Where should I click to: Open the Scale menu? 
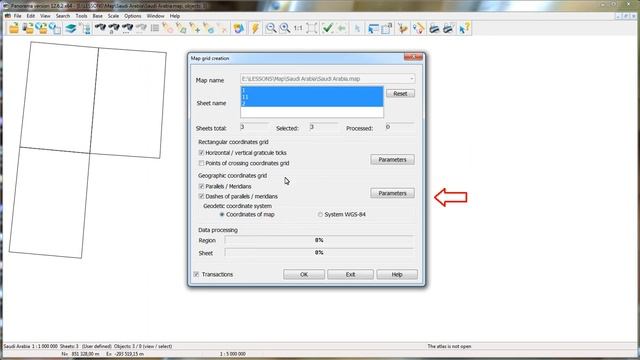point(113,16)
